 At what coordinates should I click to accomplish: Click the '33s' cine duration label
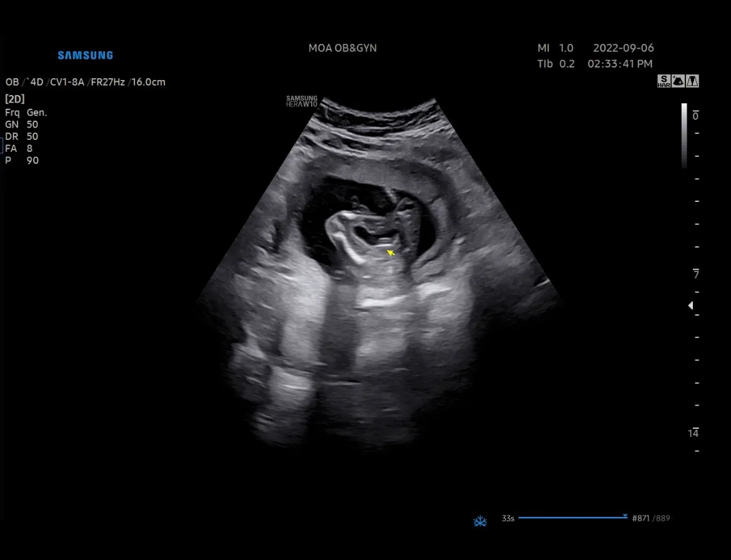pos(508,518)
